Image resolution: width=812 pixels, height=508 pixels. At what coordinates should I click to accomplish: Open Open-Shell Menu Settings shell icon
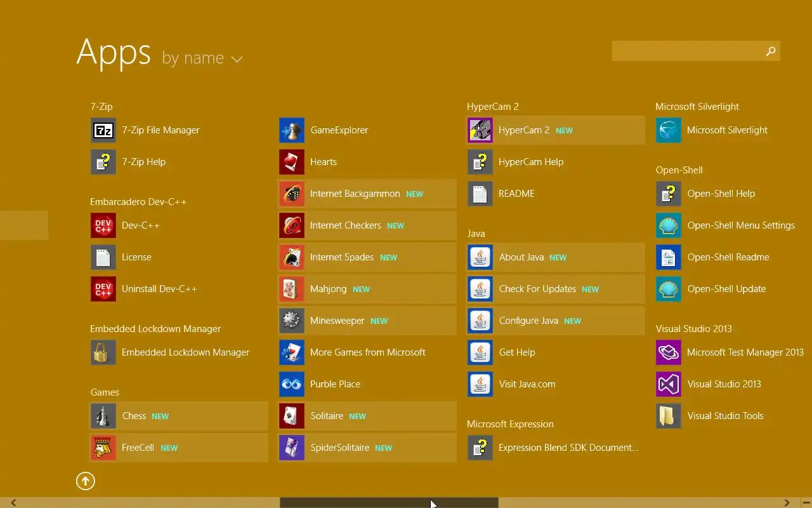669,225
